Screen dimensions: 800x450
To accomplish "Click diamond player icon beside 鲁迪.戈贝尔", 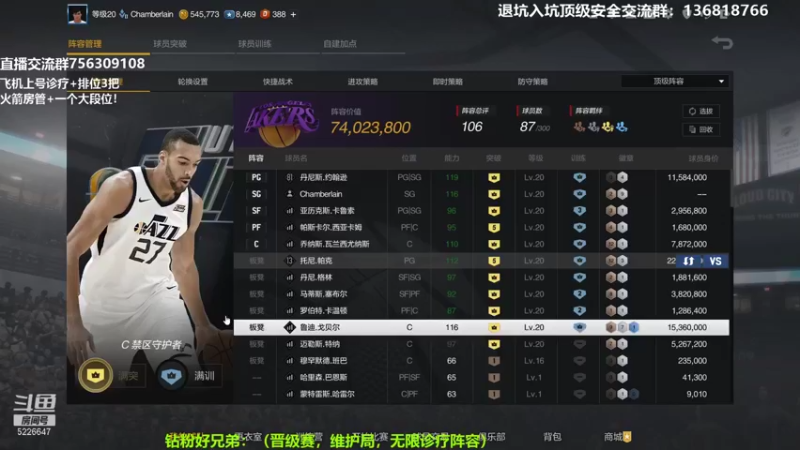I will coord(289,328).
